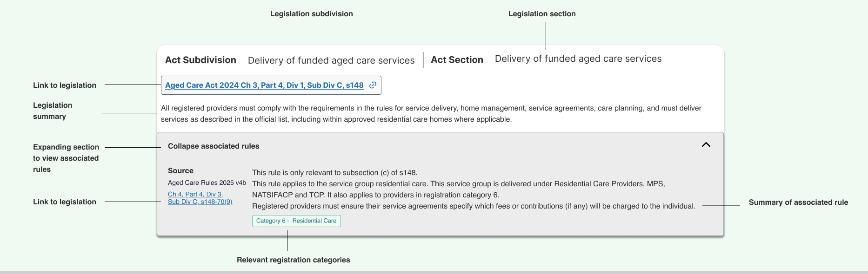Click the chain link icon beside s148
Image resolution: width=868 pixels, height=274 pixels.
point(372,85)
